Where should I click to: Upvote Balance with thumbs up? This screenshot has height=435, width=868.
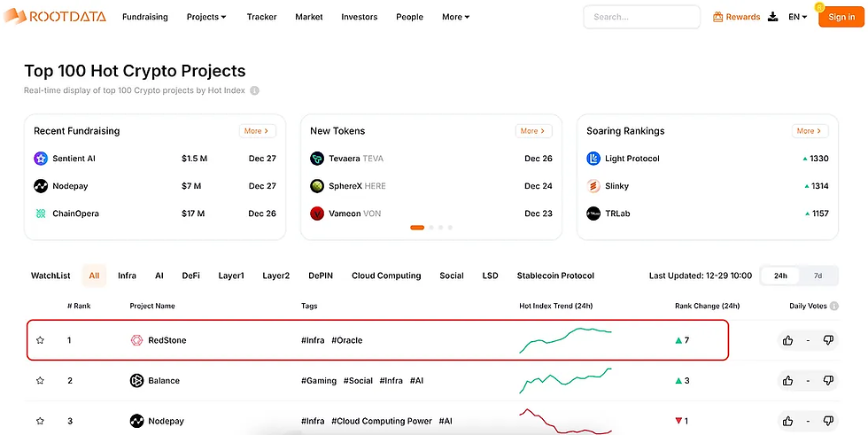click(x=787, y=381)
